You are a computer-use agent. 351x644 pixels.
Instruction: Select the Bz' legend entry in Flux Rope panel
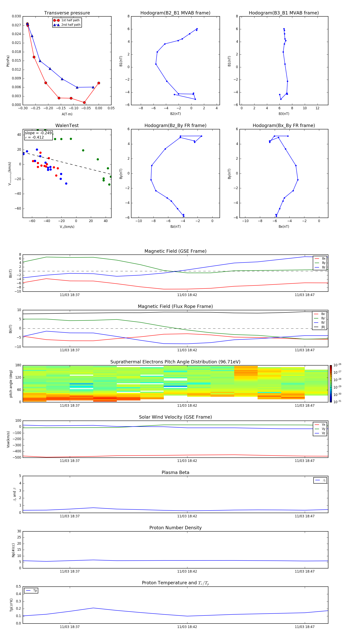(x=320, y=323)
